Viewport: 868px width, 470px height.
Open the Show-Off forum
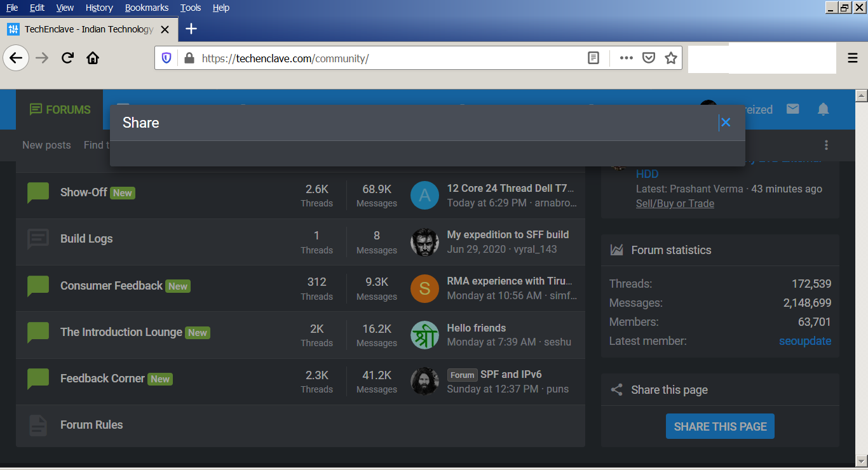pyautogui.click(x=84, y=192)
